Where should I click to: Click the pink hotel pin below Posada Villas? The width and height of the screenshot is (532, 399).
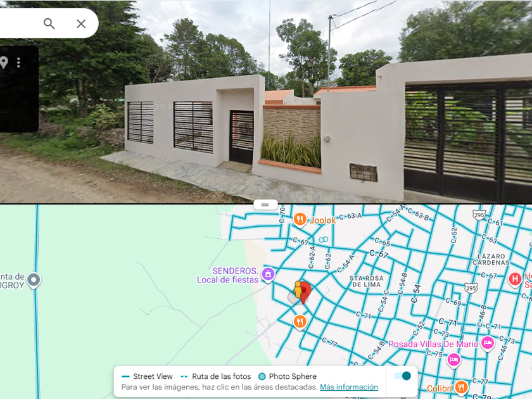454,360
